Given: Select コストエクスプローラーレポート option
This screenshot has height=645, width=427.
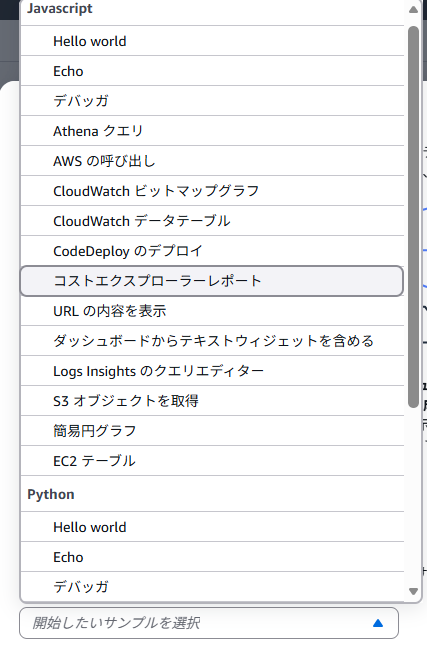Looking at the screenshot, I should (x=212, y=281).
